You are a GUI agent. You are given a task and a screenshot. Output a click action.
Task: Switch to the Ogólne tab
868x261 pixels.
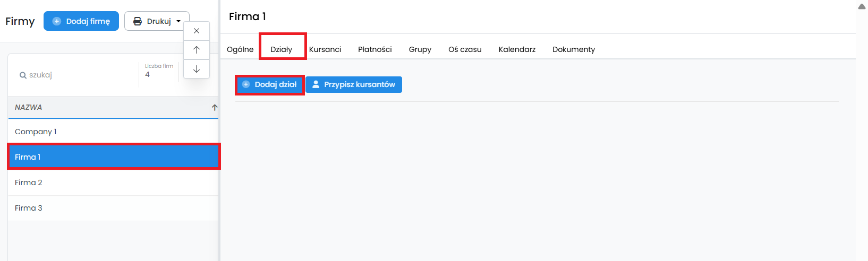pos(240,49)
